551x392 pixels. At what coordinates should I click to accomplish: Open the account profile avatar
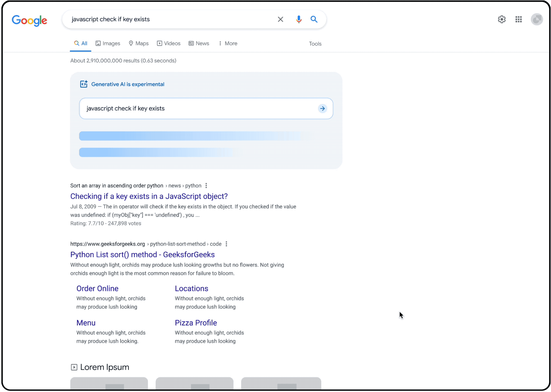(x=537, y=19)
